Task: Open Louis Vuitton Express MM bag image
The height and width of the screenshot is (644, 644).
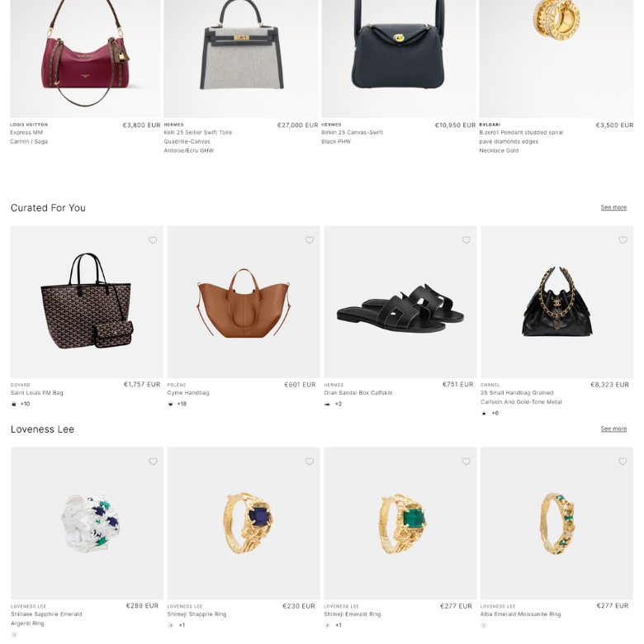Action: point(85,59)
